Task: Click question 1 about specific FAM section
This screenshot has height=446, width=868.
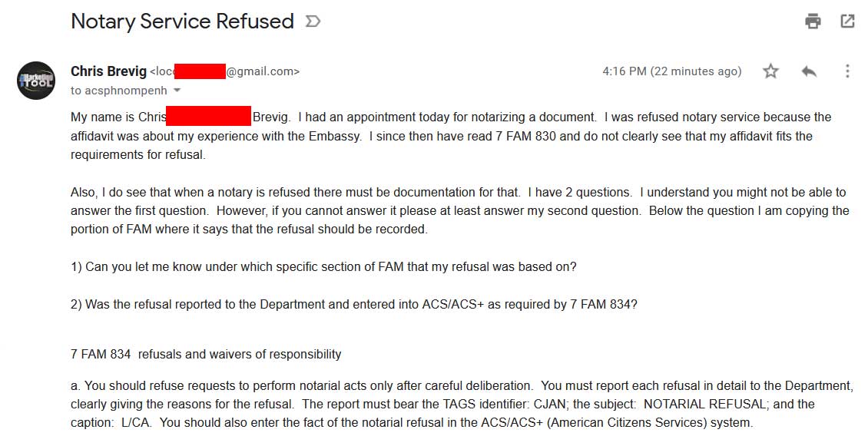Action: 323,266
